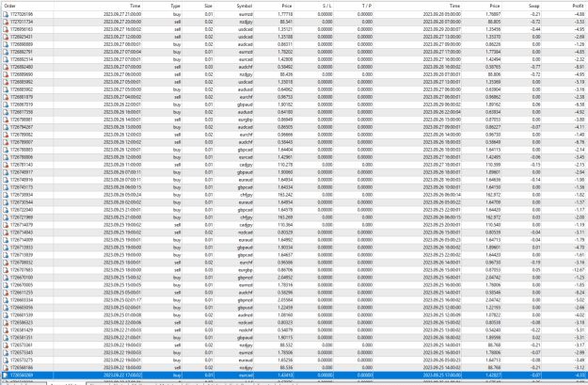
Task: Select the open price 1.43410 in highlighted row
Action: tap(285, 375)
